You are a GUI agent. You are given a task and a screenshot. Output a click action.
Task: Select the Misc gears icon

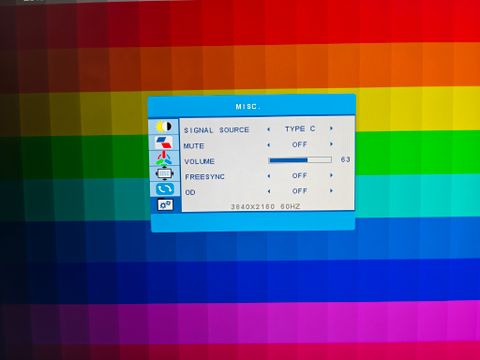(x=165, y=205)
